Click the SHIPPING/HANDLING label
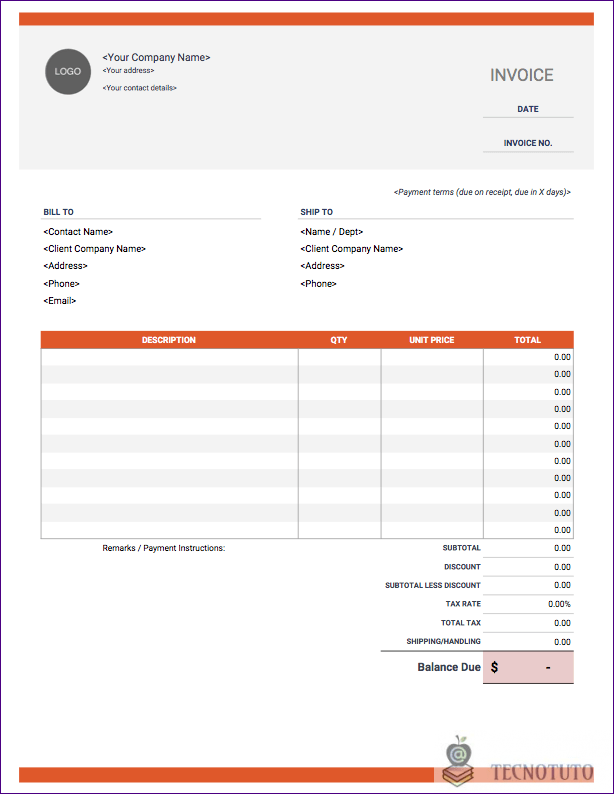614x794 pixels. [443, 641]
